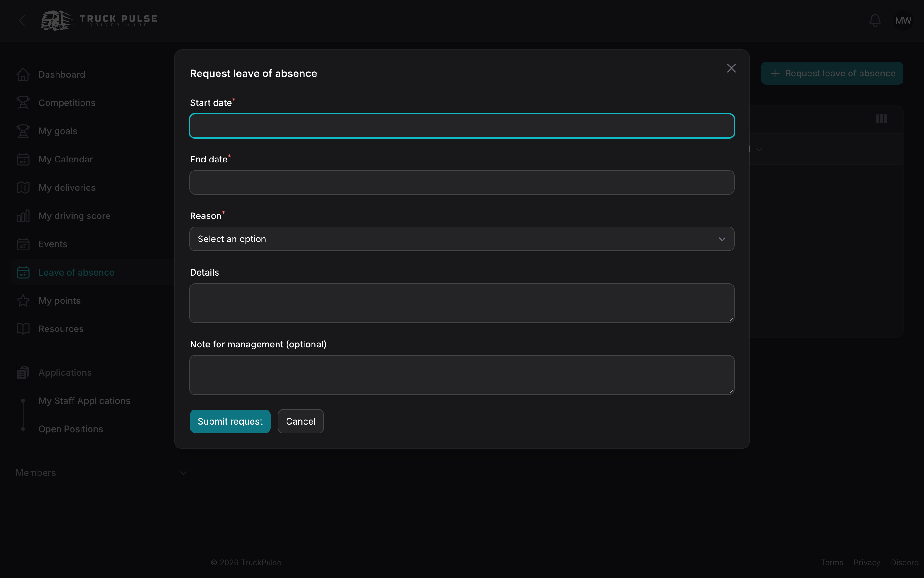
Task: Click the Details textarea resize handle
Action: (731, 320)
